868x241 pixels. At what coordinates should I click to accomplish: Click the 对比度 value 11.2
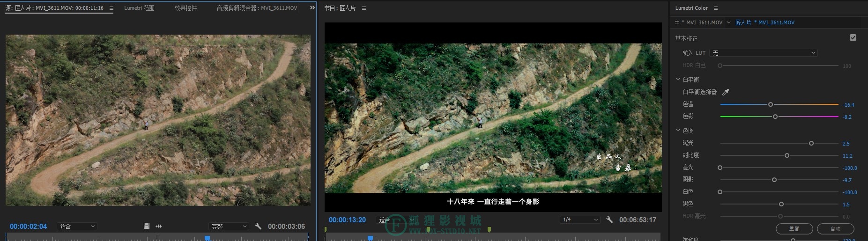click(847, 156)
